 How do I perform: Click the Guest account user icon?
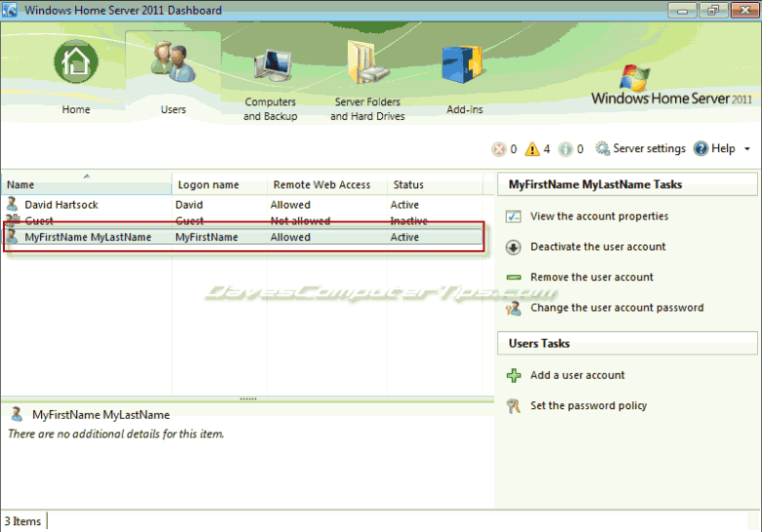tap(12, 220)
